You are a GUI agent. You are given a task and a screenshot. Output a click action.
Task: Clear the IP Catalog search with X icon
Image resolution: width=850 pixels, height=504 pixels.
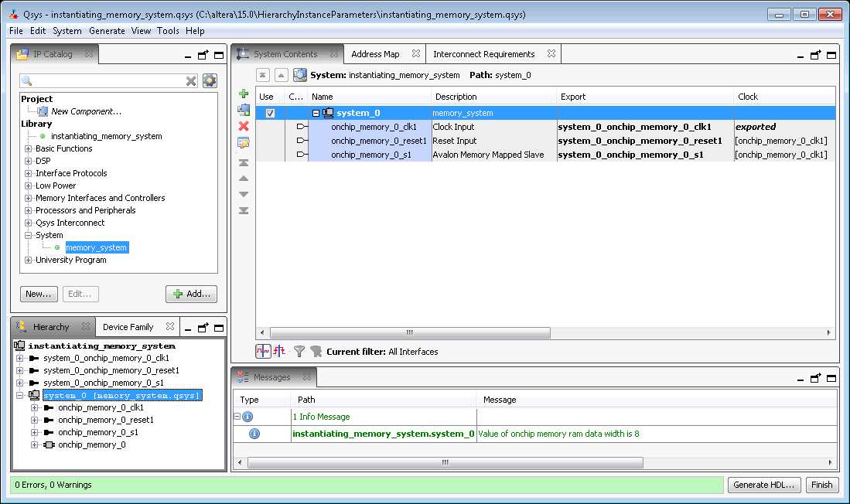(191, 80)
